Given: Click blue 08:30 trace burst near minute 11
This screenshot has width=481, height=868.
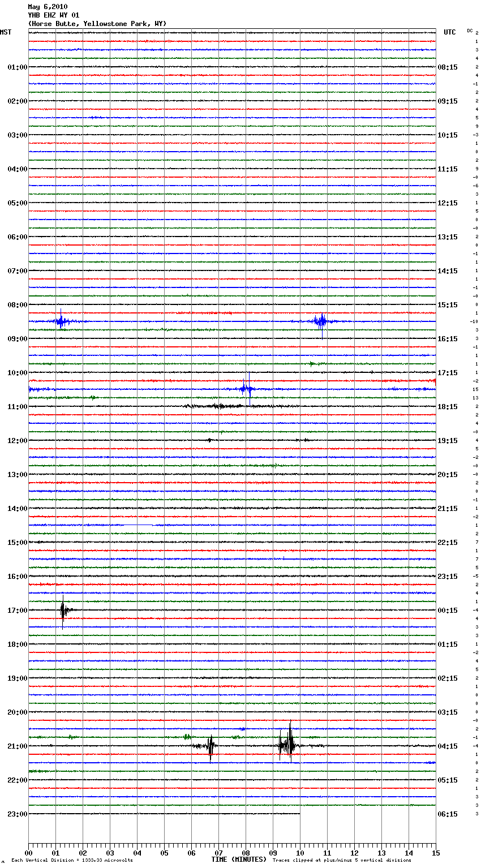Looking at the screenshot, I should (321, 323).
